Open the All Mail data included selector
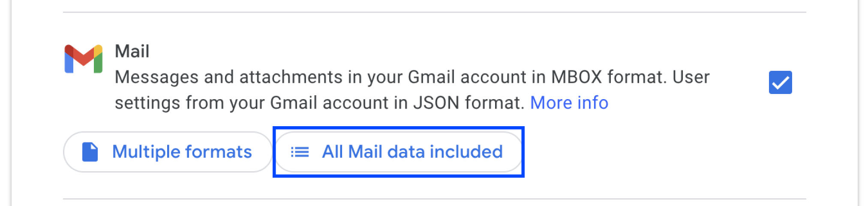Viewport: 868px width, 206px height. pyautogui.click(x=398, y=152)
